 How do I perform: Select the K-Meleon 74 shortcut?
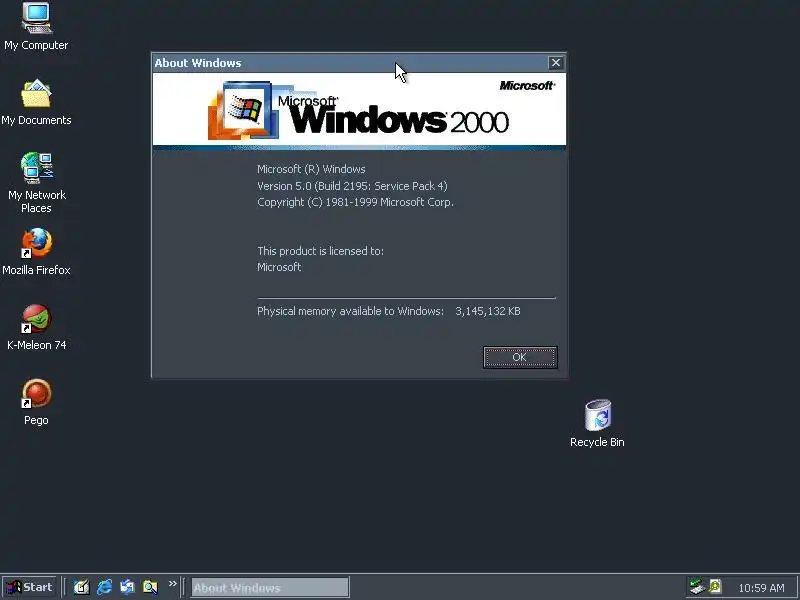click(x=36, y=327)
